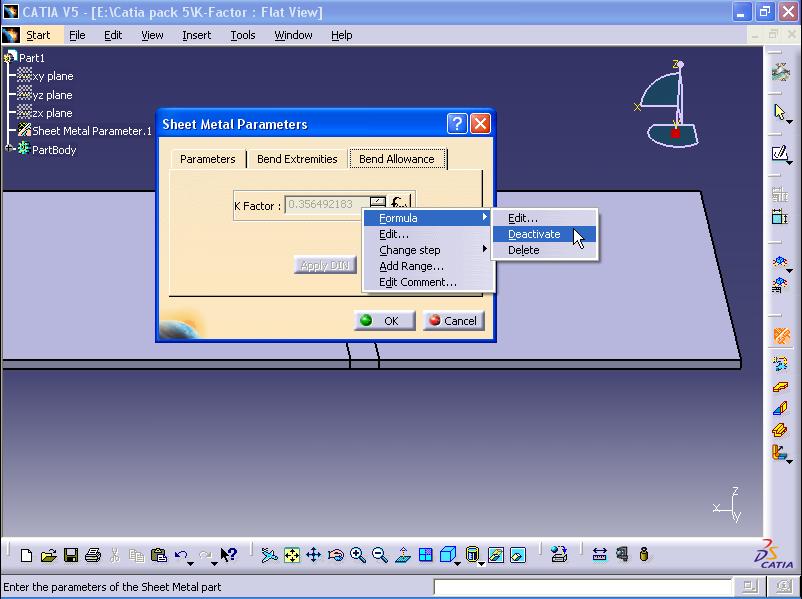
Task: Select the Bend Allowance tab
Action: (x=397, y=159)
